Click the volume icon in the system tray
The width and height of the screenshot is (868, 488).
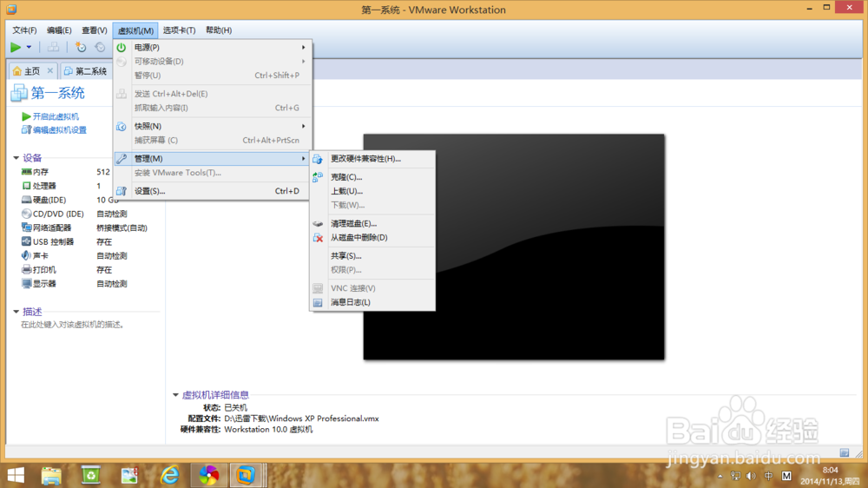751,476
